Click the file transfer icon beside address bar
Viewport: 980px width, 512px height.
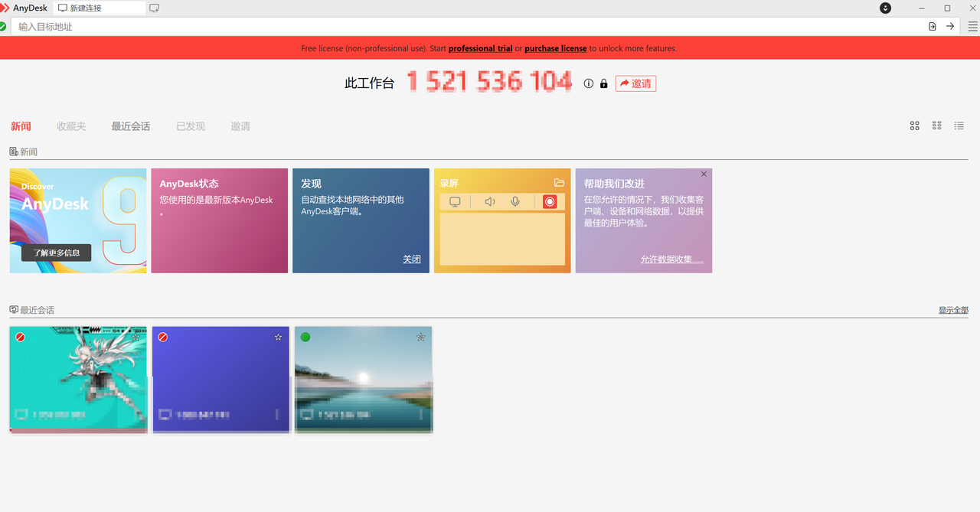(932, 27)
